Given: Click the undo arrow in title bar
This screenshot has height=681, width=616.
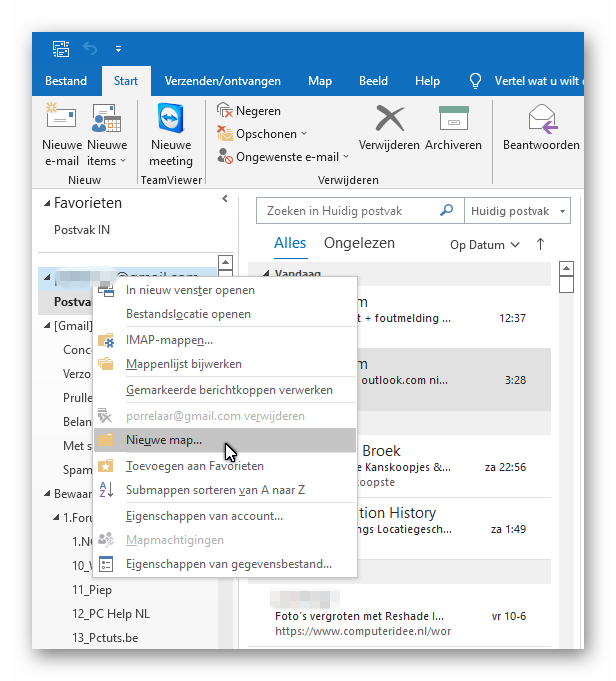Looking at the screenshot, I should tap(90, 48).
